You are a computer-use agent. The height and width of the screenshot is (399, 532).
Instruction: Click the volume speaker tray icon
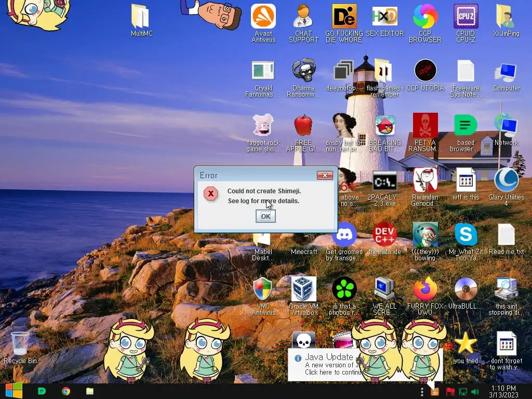click(x=475, y=392)
